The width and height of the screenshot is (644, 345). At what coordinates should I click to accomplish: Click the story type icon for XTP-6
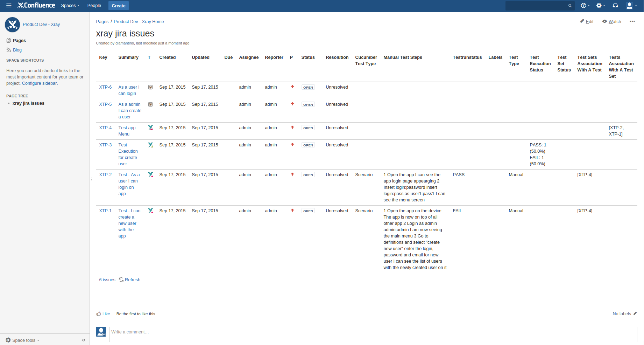tap(150, 87)
